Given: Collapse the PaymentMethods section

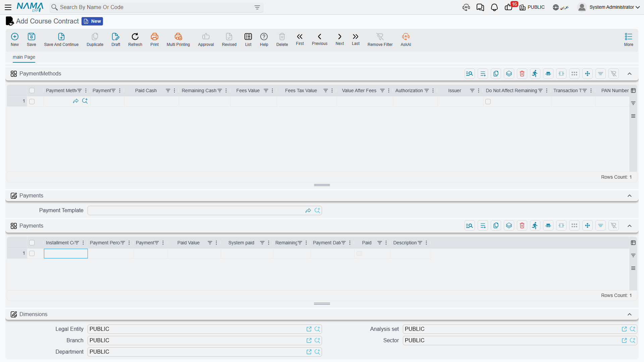Looking at the screenshot, I should click(x=630, y=74).
